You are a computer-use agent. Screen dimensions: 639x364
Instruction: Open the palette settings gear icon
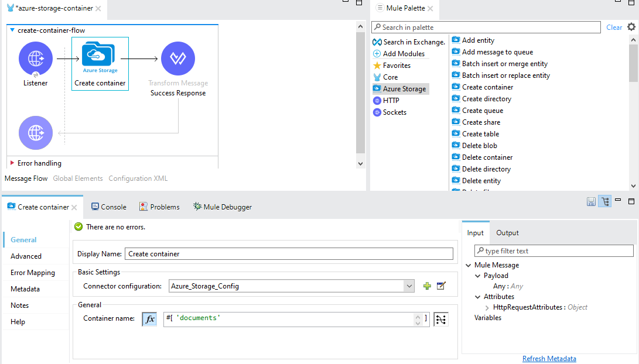[631, 27]
